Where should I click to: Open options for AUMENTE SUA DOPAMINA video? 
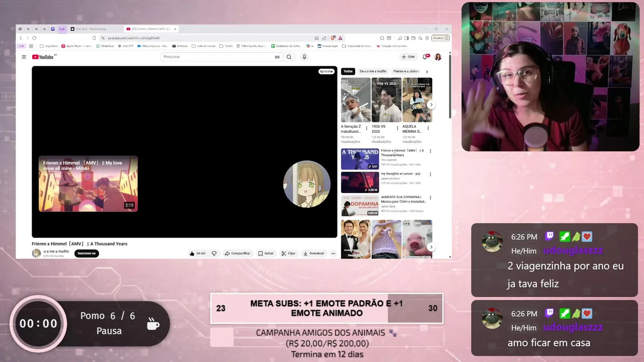[x=430, y=198]
